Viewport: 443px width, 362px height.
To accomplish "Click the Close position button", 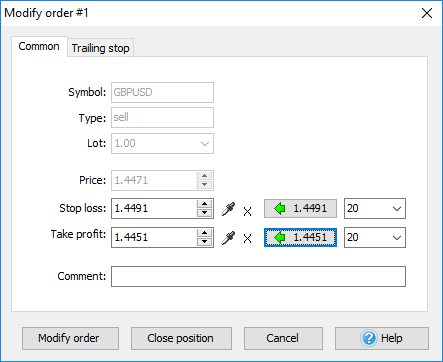I will pos(181,338).
